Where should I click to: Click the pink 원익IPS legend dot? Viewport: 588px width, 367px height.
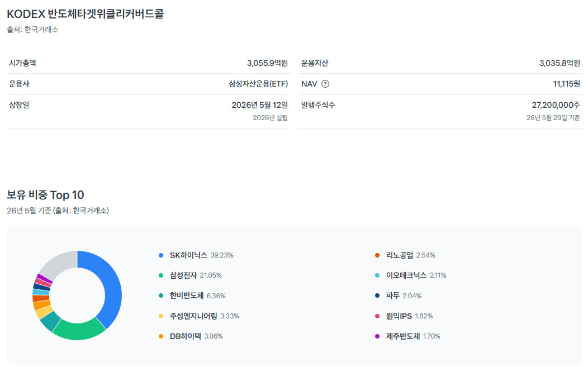[x=377, y=316]
